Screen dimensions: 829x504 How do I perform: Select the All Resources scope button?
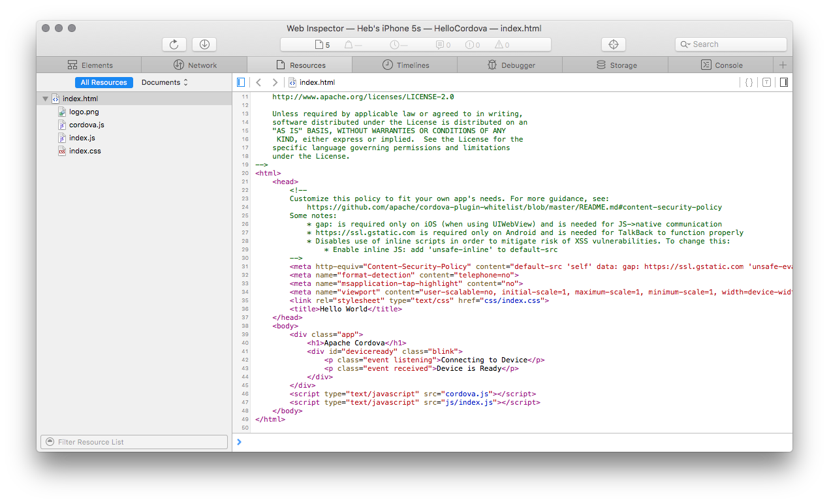(x=104, y=82)
